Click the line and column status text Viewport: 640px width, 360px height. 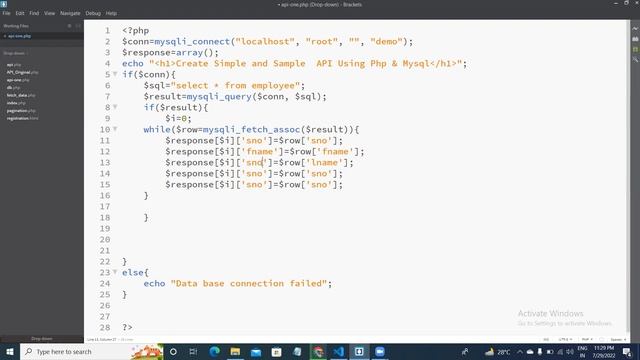tap(102, 340)
